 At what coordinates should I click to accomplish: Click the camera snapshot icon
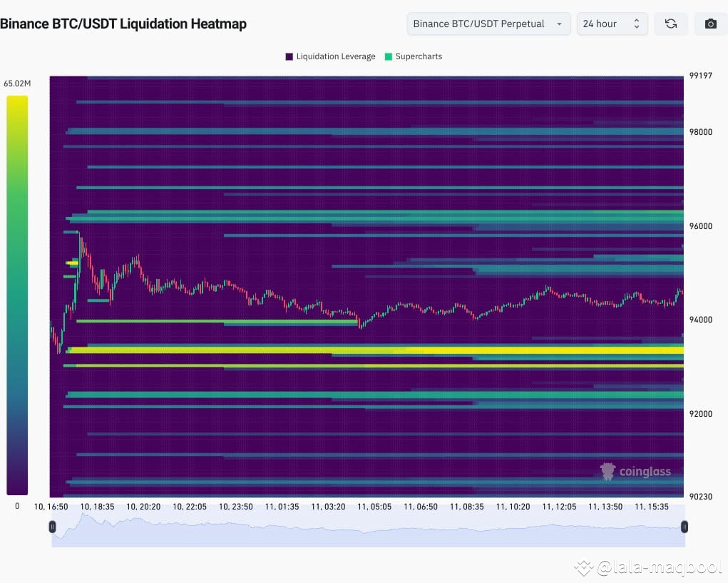tap(710, 24)
